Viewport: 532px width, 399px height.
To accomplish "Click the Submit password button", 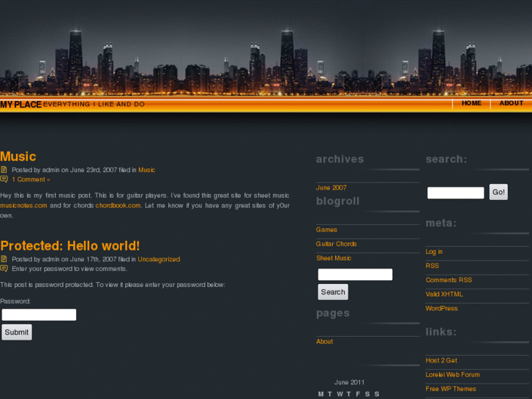I will 17,332.
